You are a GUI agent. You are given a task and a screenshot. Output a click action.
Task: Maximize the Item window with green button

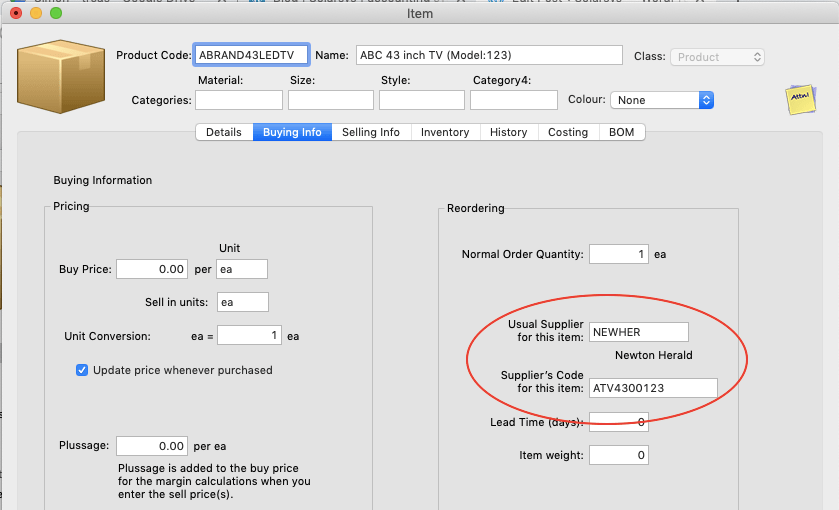tap(56, 12)
